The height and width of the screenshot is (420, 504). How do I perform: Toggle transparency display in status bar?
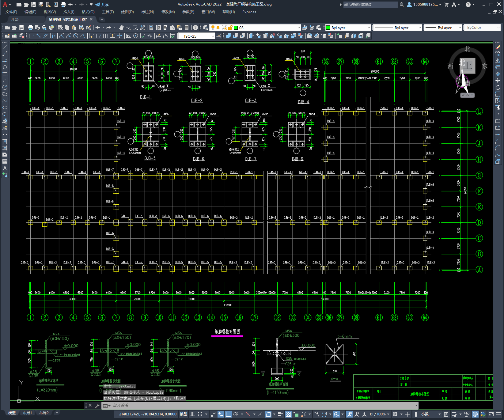click(288, 414)
